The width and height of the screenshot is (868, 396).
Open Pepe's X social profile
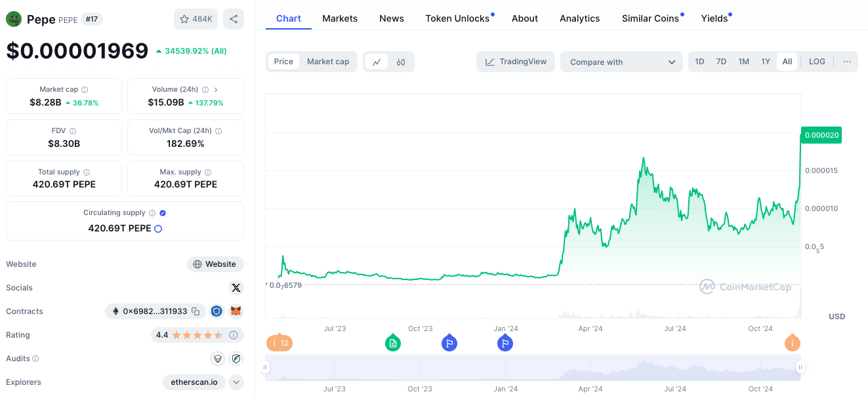pos(236,287)
